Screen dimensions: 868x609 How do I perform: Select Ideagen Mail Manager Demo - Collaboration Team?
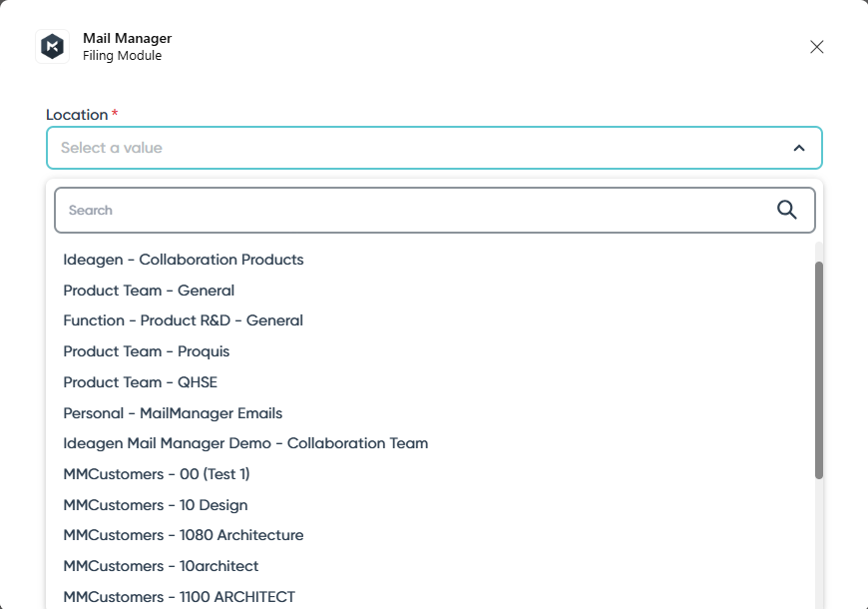coord(245,443)
